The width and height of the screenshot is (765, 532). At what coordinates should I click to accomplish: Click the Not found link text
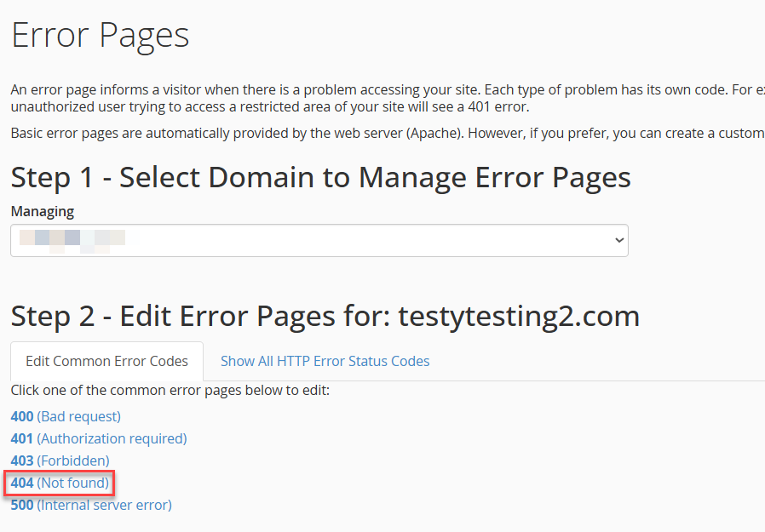click(x=71, y=483)
